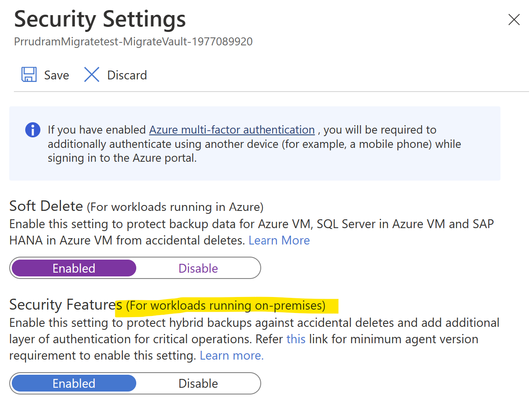Click the highlighted on-premises workloads text
The image size is (532, 418).
[226, 305]
